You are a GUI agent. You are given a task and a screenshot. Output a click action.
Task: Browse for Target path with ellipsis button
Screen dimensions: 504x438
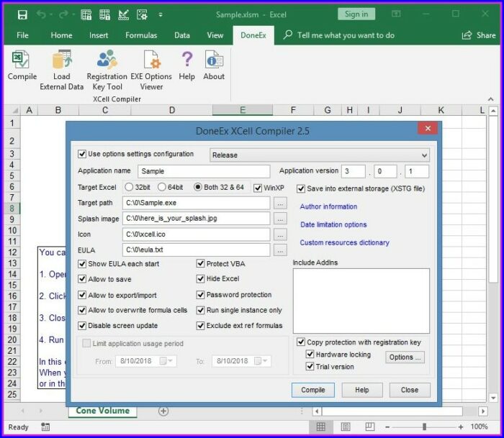280,204
